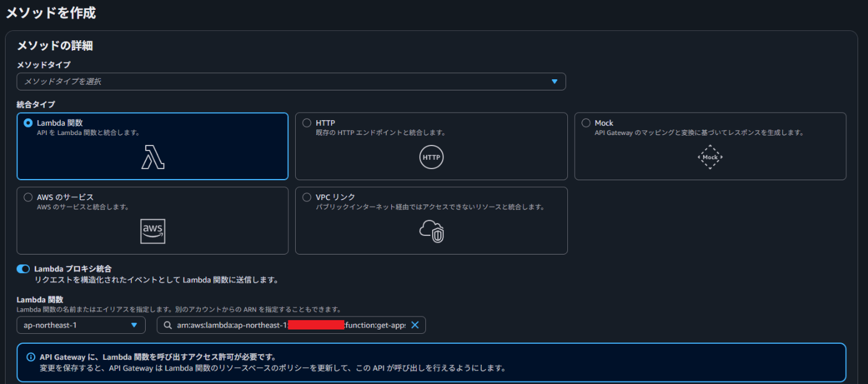Screen dimensions: 868x384
Task: Click the メソッドタイプ label
Action: point(43,65)
